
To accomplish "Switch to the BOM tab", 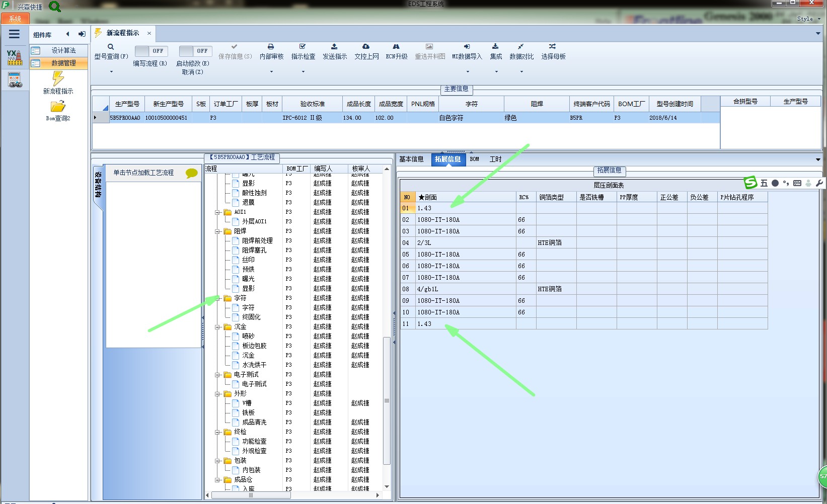I will (474, 159).
